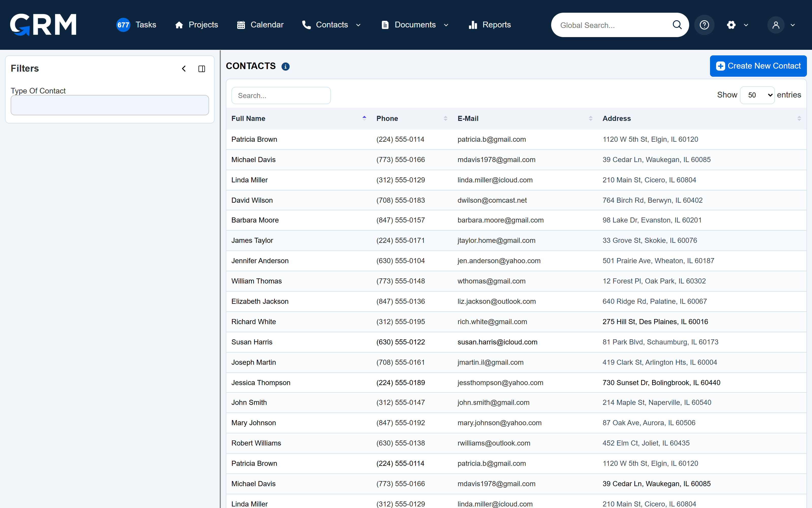
Task: Click John Smith's name
Action: click(249, 403)
